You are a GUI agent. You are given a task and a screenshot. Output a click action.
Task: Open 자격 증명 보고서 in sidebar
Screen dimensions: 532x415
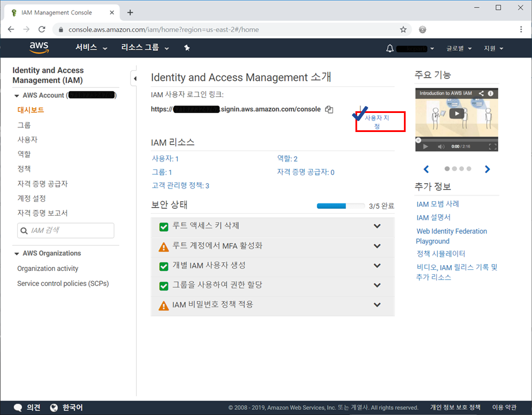coord(43,213)
